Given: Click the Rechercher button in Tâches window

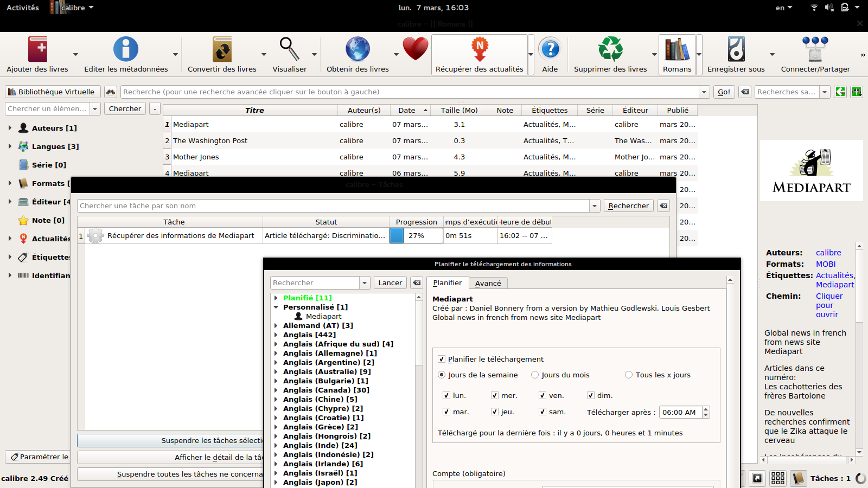Looking at the screenshot, I should [x=628, y=206].
